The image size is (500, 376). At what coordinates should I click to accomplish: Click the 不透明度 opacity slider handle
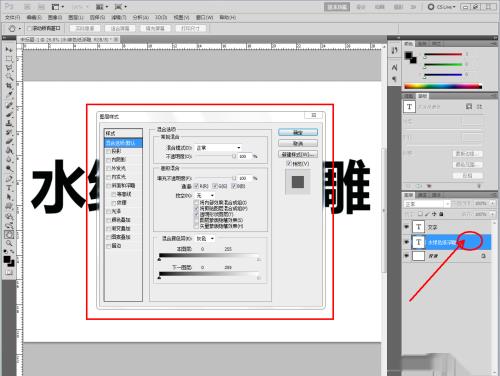pos(234,156)
